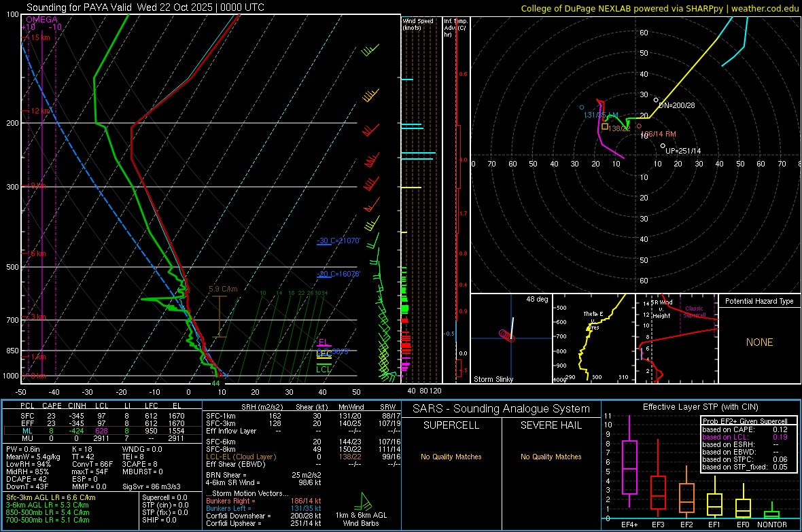Click the 700-500mb LR line
The height and width of the screenshot is (532, 802).
coord(48,520)
